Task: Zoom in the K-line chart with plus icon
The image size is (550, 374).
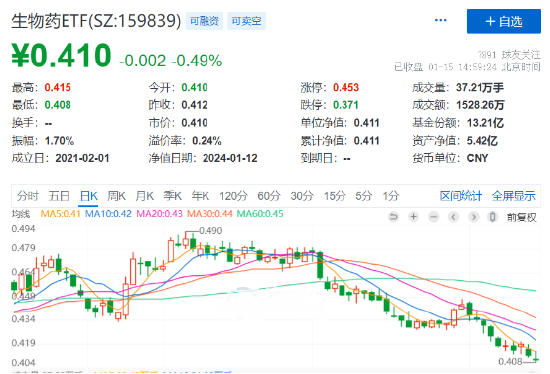Action: [414, 217]
